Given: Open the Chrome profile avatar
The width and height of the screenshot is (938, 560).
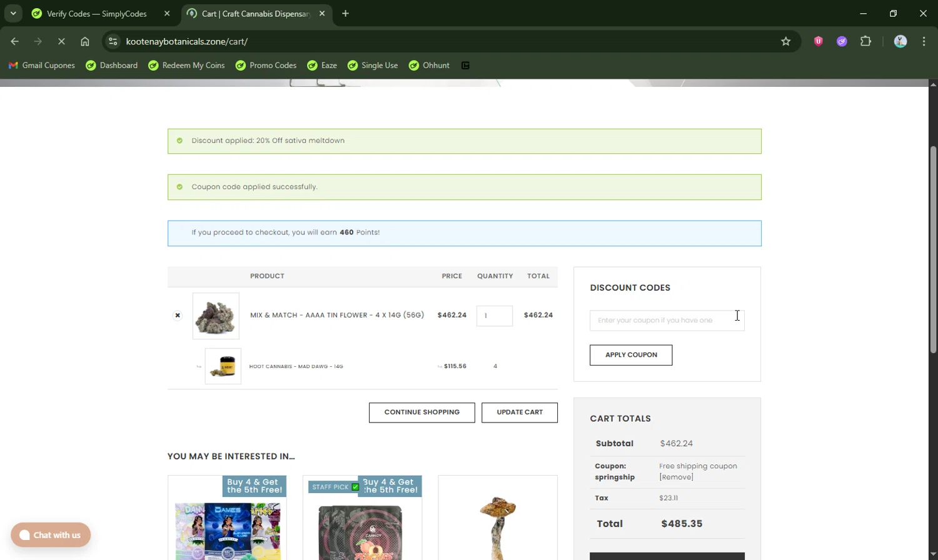Looking at the screenshot, I should click(x=900, y=41).
